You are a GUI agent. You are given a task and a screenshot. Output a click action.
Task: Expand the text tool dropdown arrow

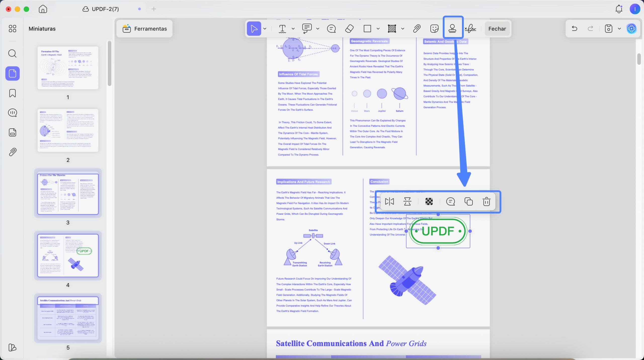pos(293,29)
